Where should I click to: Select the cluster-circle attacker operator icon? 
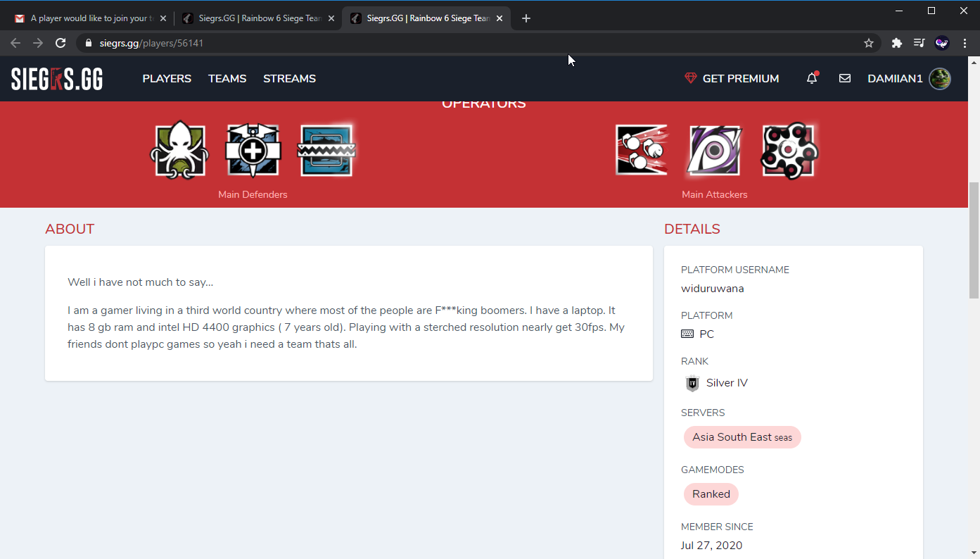789,150
